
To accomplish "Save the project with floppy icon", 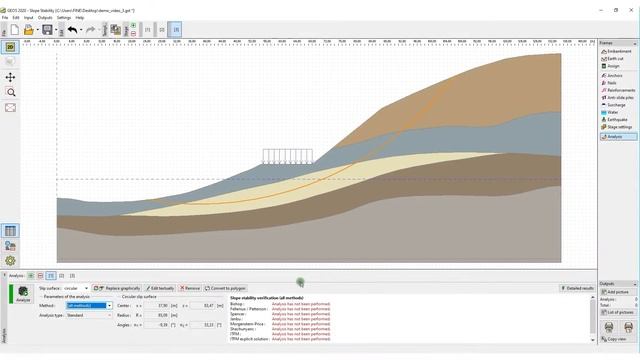I will pos(47,30).
